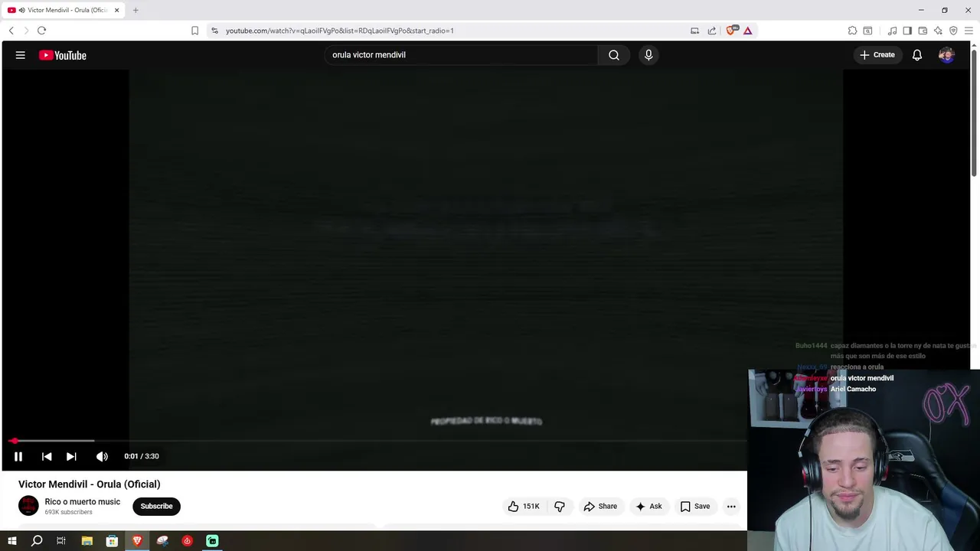Open the YouTube hamburger guide menu
Image resolution: width=980 pixels, height=551 pixels.
(21, 55)
